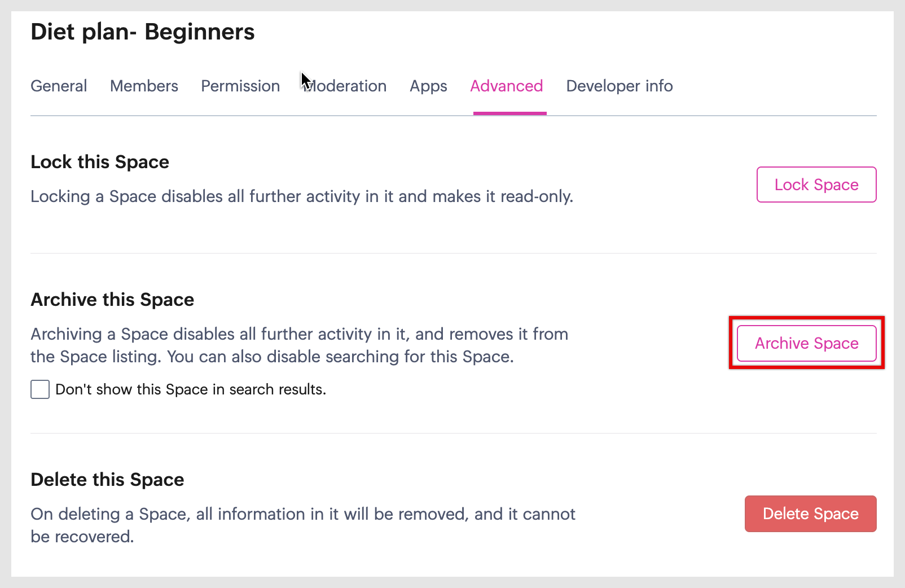
Task: Click the "Archive this Space" heading
Action: (x=112, y=300)
